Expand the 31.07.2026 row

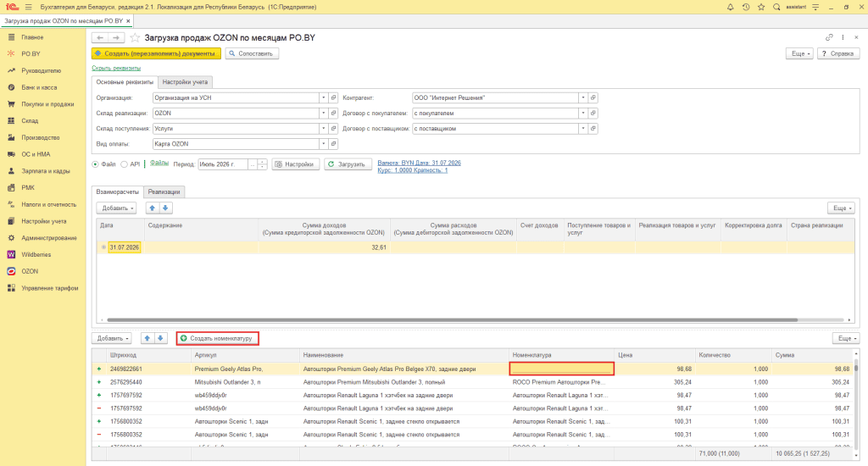(x=103, y=247)
